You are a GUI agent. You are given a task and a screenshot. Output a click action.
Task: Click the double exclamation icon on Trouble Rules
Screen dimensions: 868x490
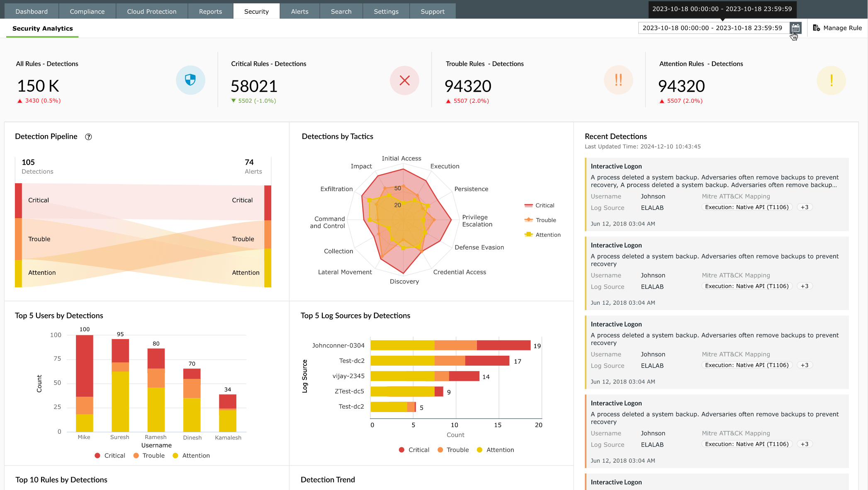click(x=618, y=80)
